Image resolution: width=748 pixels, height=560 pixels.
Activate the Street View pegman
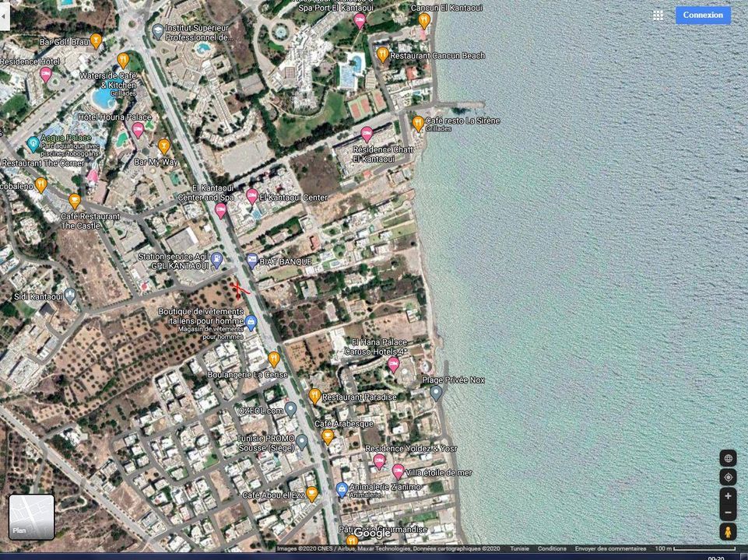pos(728,532)
